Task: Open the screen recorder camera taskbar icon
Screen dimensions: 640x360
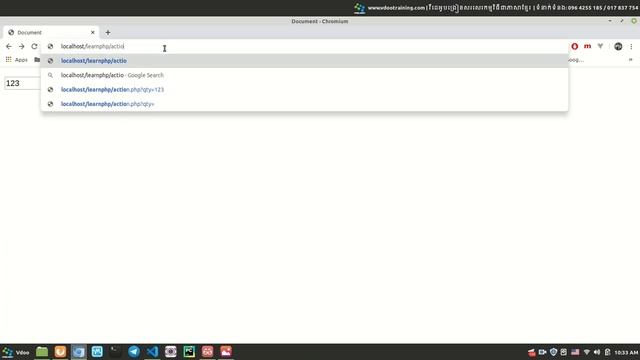Action: tap(171, 352)
